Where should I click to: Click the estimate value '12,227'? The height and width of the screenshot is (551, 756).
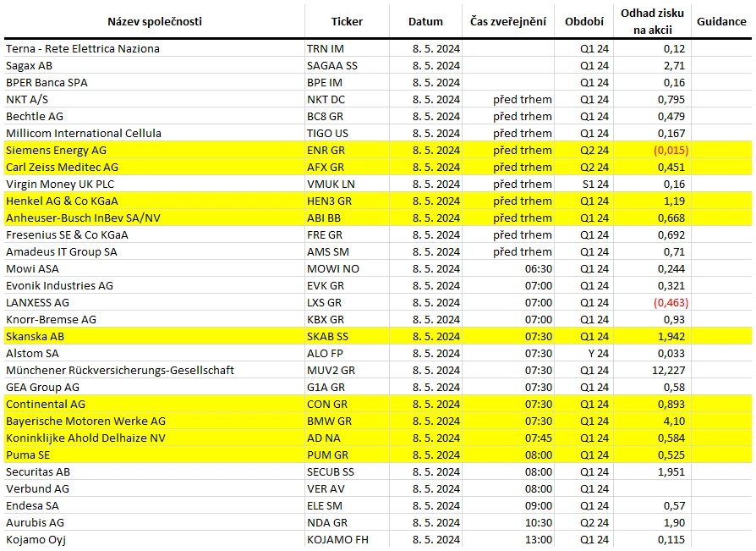669,370
